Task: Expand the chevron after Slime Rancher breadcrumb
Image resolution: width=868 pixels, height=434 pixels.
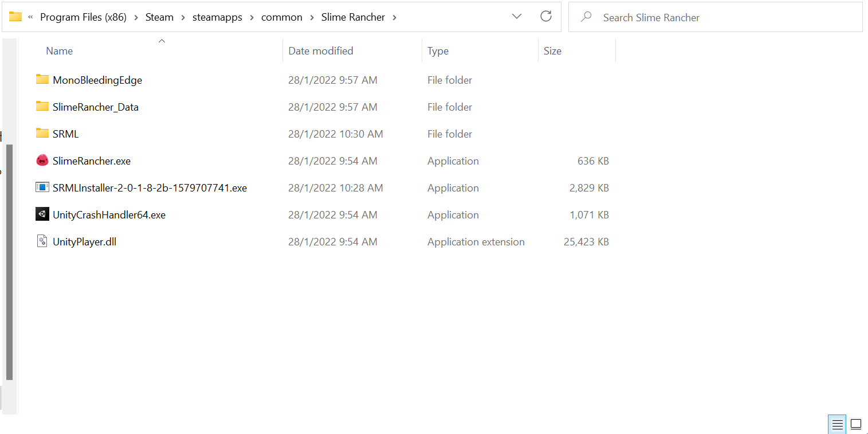Action: [394, 17]
